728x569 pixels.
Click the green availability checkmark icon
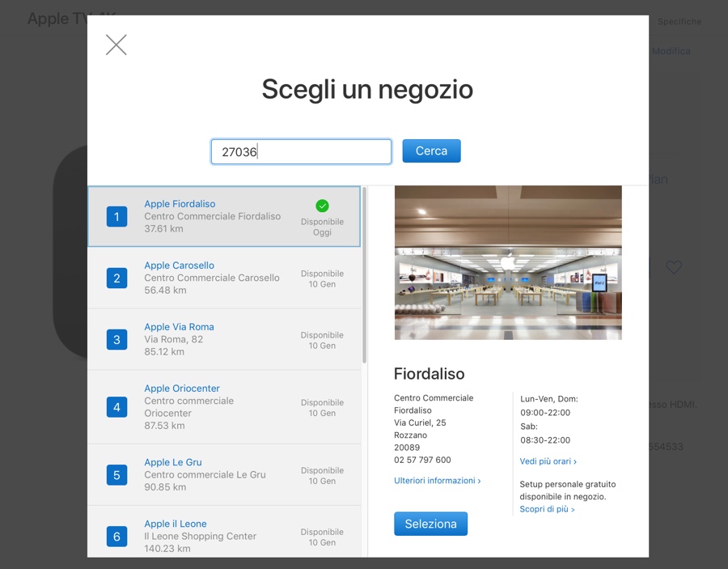click(322, 206)
